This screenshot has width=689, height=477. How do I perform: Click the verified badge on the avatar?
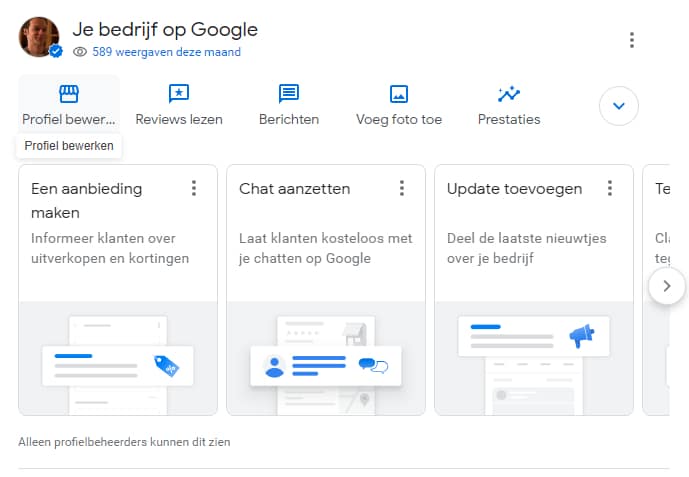pos(55,51)
